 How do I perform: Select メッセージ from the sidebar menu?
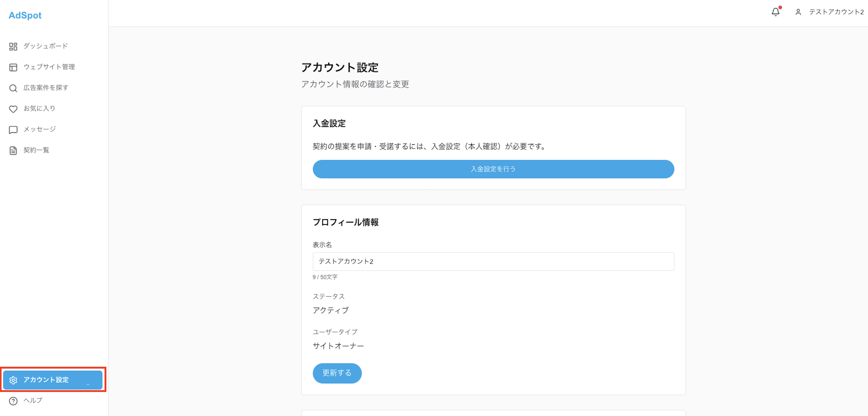pos(39,129)
